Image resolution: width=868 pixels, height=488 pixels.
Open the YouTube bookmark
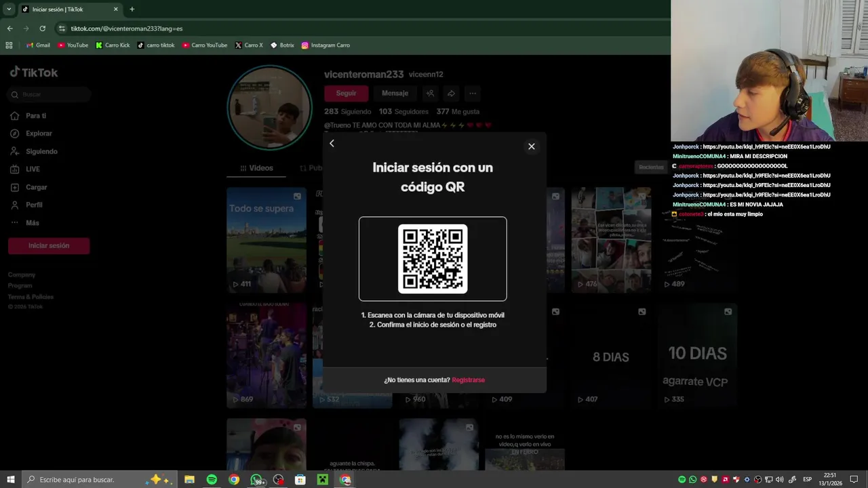coord(73,45)
